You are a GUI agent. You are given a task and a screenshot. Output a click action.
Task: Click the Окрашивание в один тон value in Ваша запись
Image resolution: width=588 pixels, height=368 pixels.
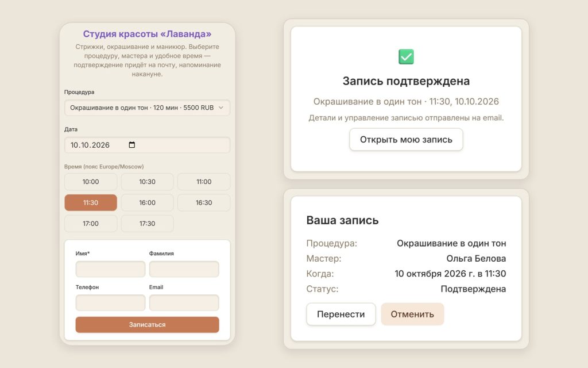click(451, 243)
